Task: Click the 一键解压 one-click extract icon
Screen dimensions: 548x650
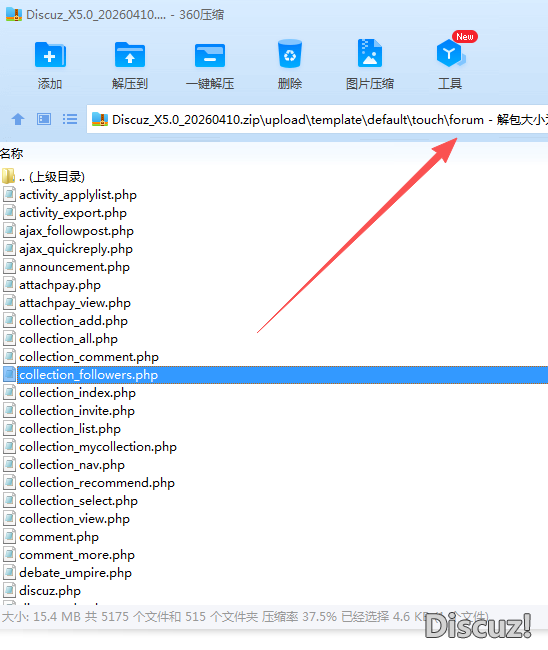Action: (210, 55)
